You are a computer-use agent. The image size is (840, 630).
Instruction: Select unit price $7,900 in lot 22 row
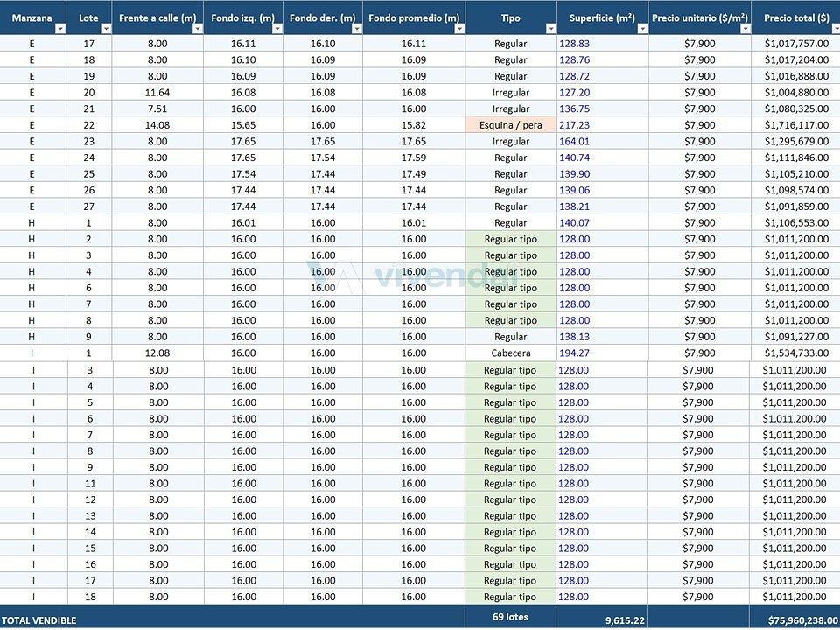click(700, 125)
